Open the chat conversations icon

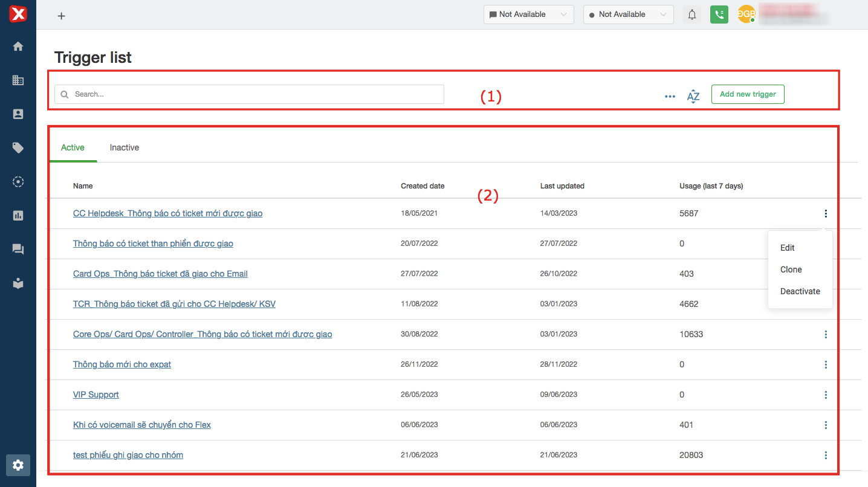pyautogui.click(x=18, y=249)
